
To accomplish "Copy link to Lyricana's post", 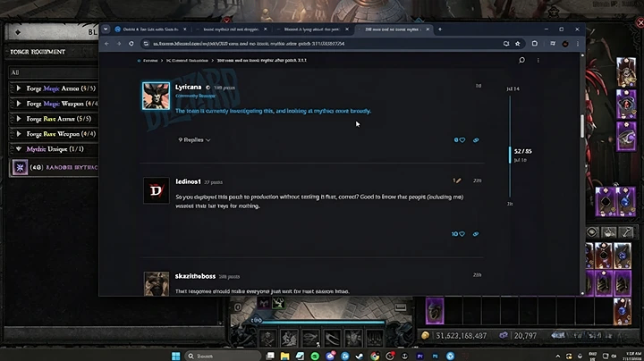I will [x=476, y=140].
